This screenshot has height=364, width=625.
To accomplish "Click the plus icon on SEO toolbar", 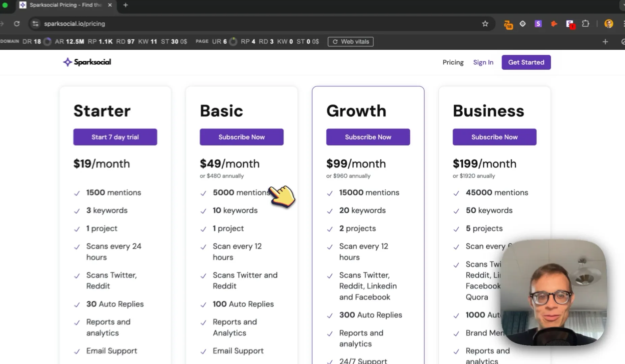I will (605, 41).
